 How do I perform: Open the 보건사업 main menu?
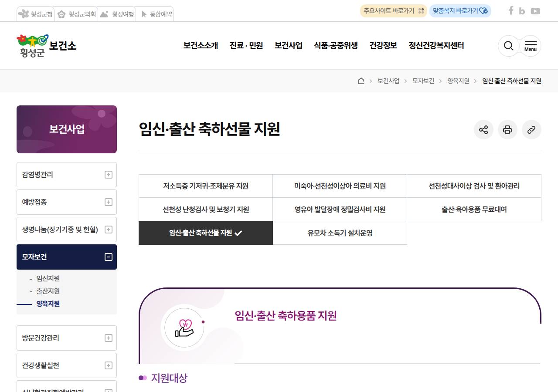(289, 46)
